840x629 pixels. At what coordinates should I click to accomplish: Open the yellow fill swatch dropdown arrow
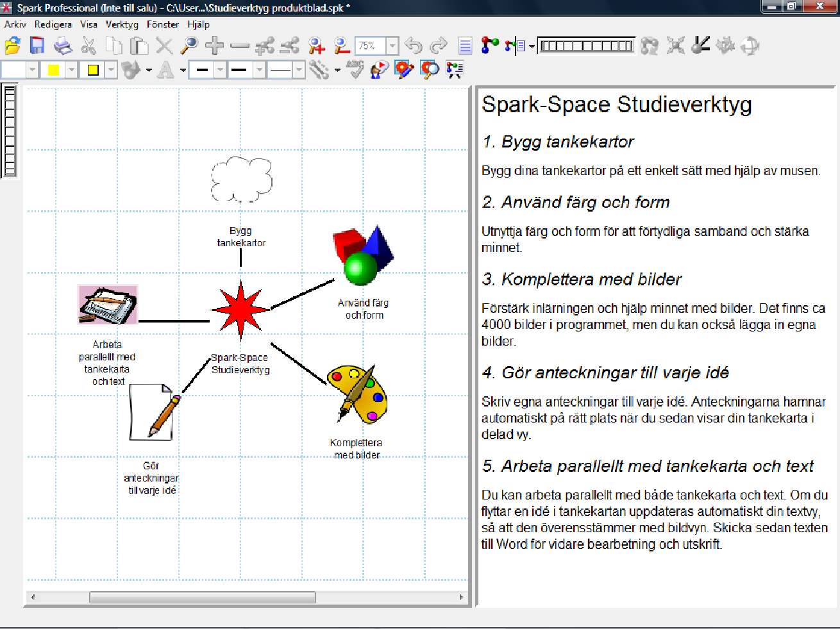tap(71, 70)
